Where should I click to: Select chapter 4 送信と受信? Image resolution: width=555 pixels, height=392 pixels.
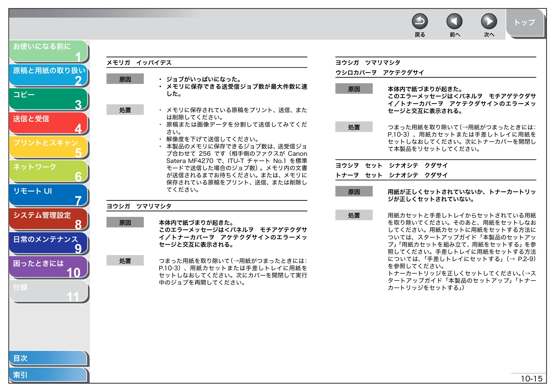(49, 124)
